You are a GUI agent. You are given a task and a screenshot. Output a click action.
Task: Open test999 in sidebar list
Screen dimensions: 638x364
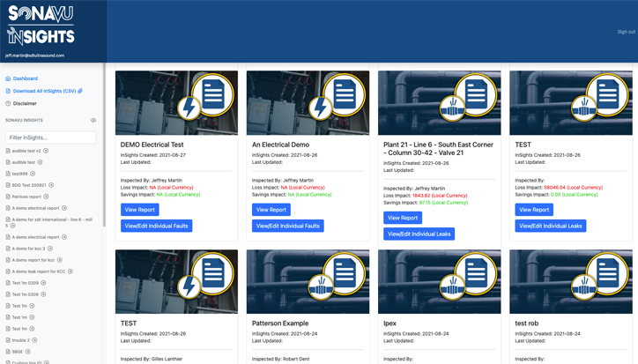[19, 174]
